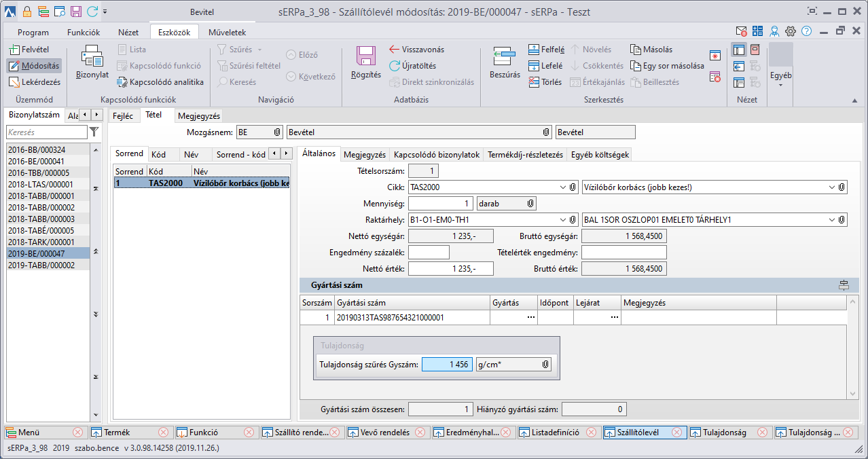868x459 pixels.
Task: Click the Beszúrás insert row icon
Action: [505, 58]
